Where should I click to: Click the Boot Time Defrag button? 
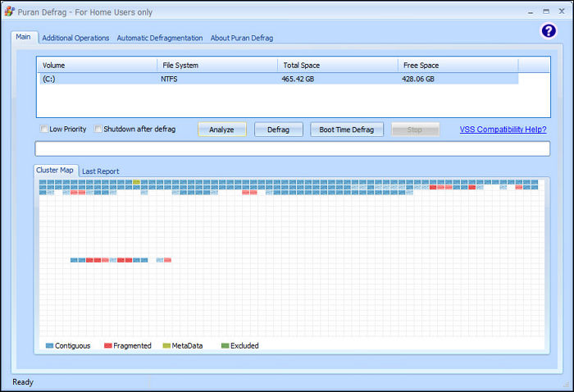346,130
